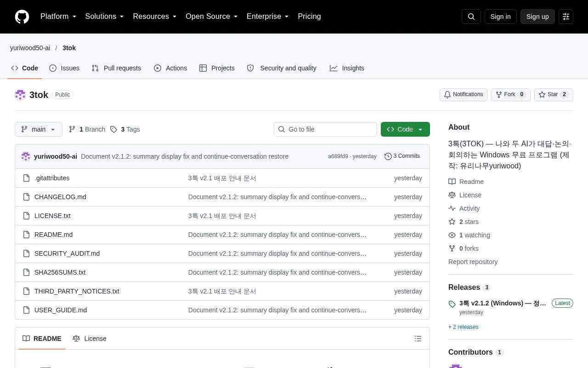Viewport: 588px width, 368px height.
Task: Open the search magnifier icon
Action: pyautogui.click(x=471, y=17)
